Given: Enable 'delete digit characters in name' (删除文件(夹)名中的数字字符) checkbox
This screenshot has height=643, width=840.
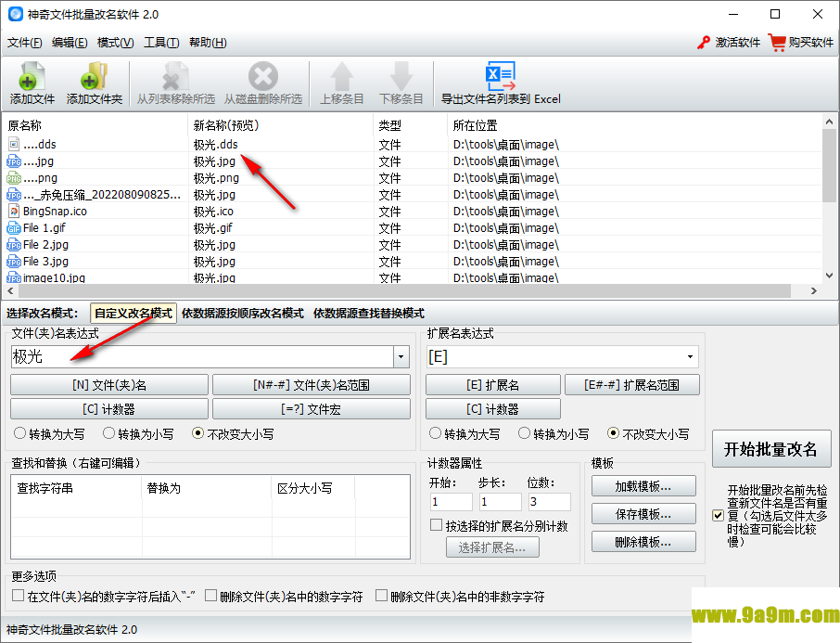Looking at the screenshot, I should click(210, 596).
